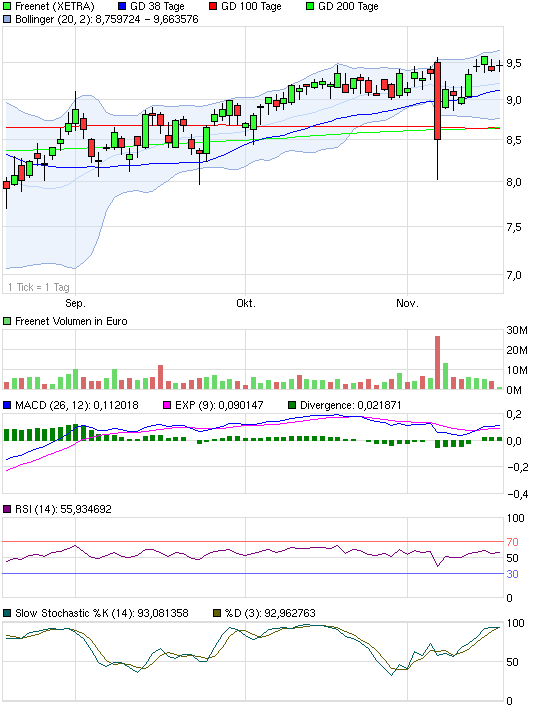Click the red 70 RSI level label
545x710 pixels.
pos(512,542)
